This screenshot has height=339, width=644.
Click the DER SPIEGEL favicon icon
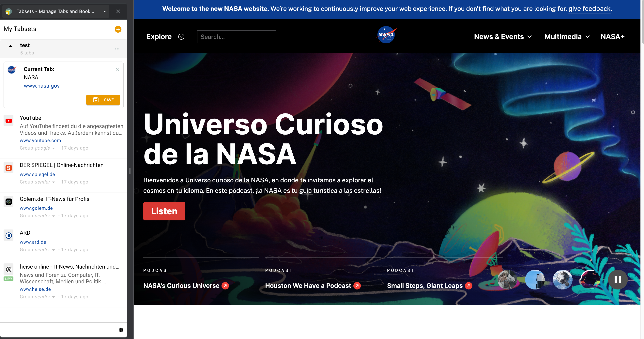9,167
